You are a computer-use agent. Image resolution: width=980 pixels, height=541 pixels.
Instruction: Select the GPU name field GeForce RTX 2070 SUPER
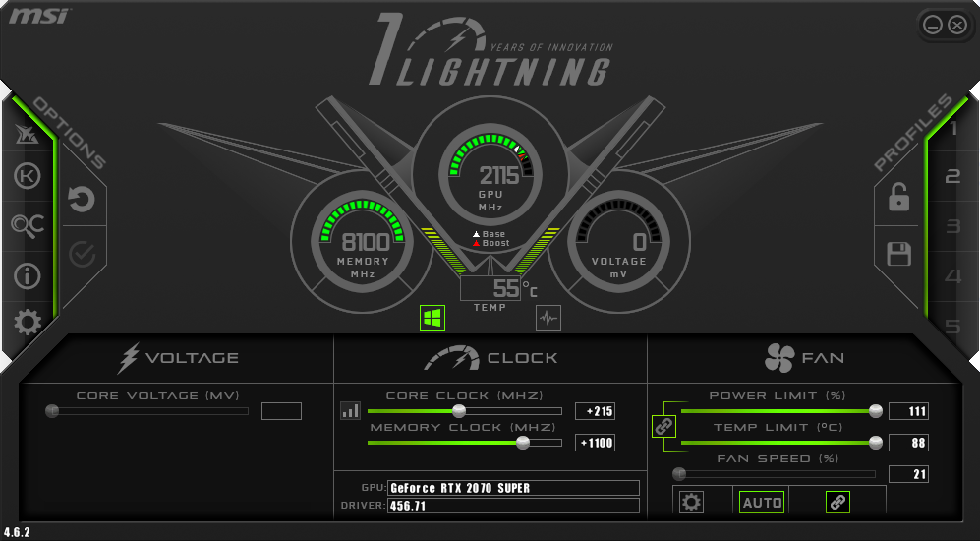coord(513,488)
